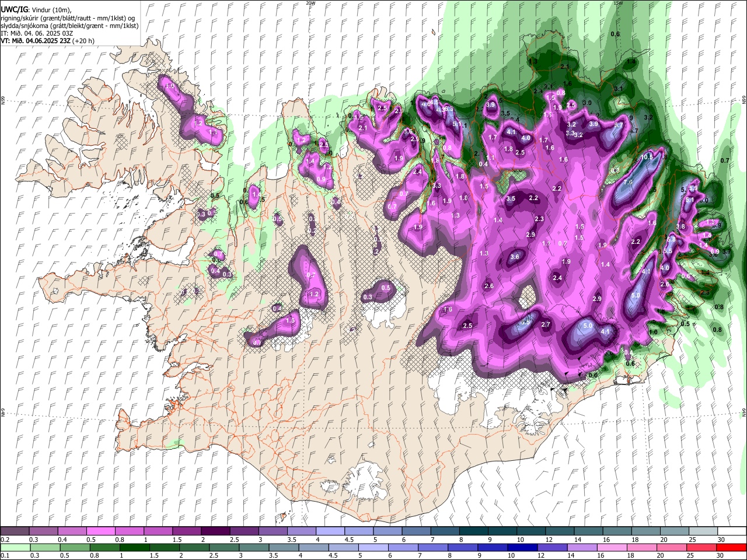Click the 7.6 precipitation value on map
Screen dimensions: 747x560
tap(628, 183)
